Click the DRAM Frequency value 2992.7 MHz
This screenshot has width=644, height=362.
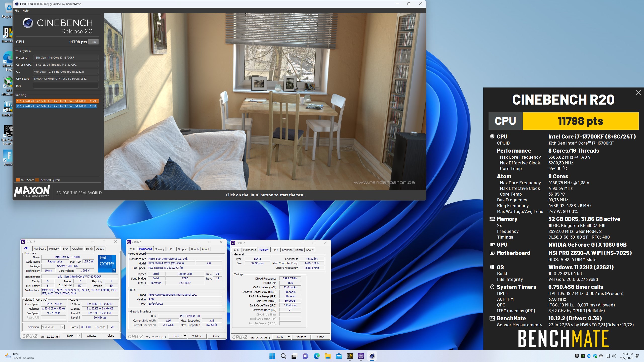pyautogui.click(x=290, y=278)
